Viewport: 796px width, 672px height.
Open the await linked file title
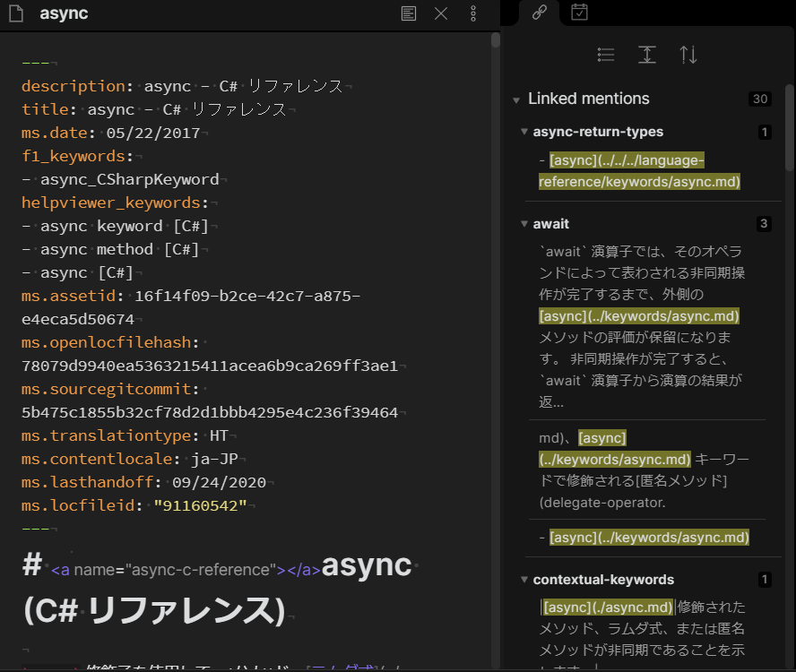(550, 224)
